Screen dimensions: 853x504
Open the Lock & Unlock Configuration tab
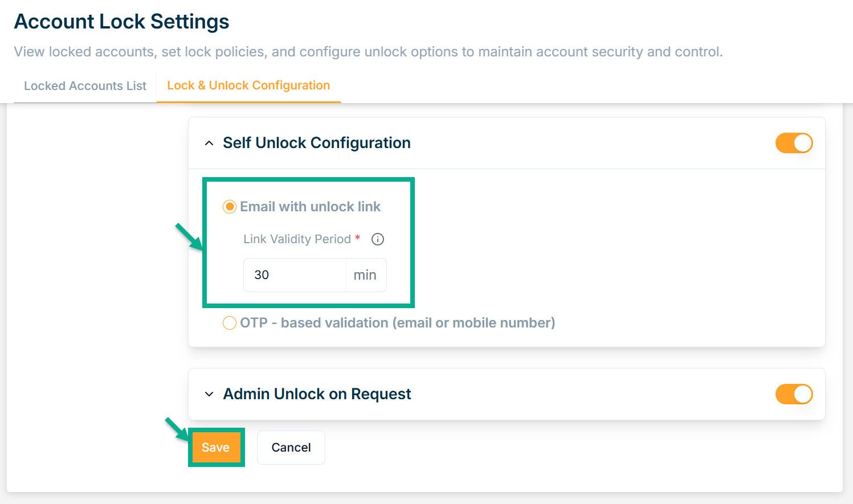coord(248,85)
